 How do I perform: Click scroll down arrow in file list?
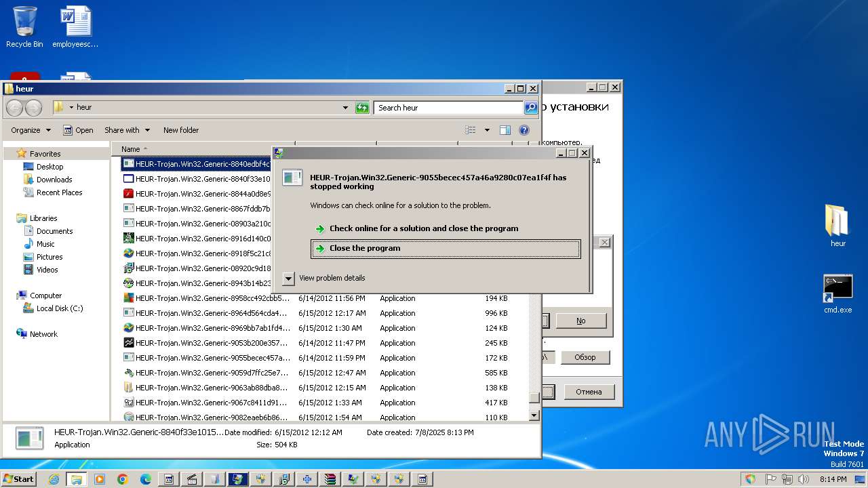(x=534, y=415)
